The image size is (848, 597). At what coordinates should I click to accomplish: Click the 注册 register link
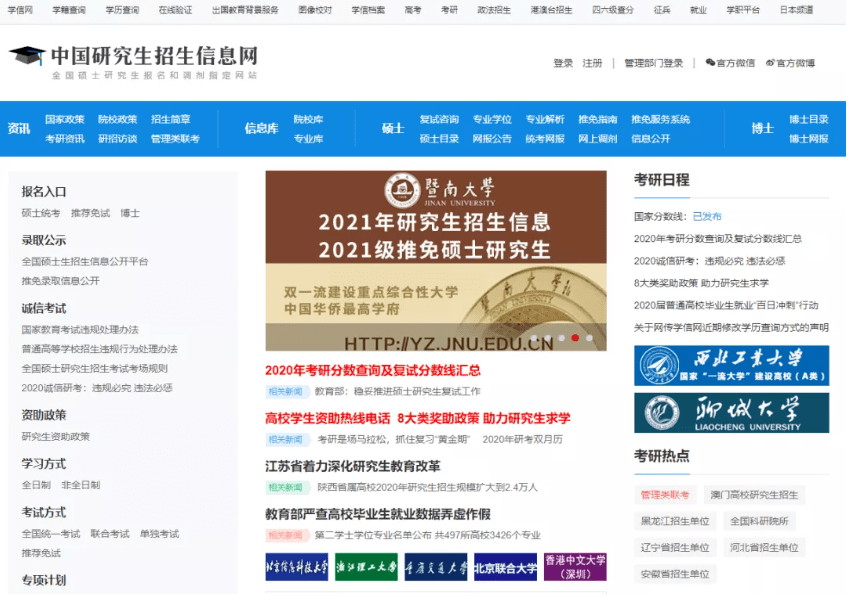coord(593,63)
